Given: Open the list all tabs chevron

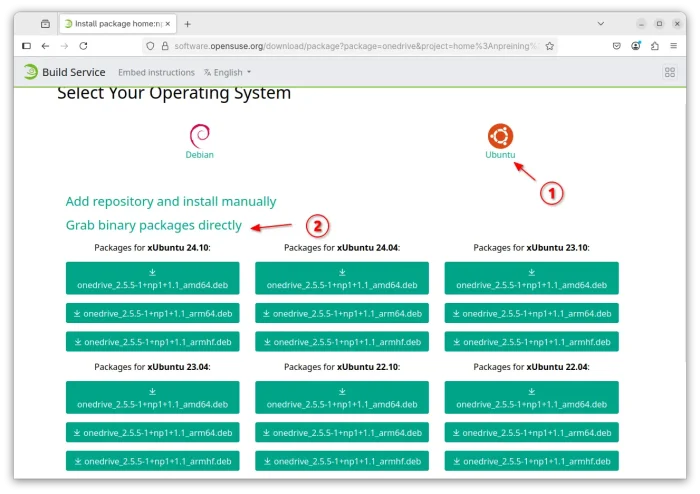Looking at the screenshot, I should point(601,24).
